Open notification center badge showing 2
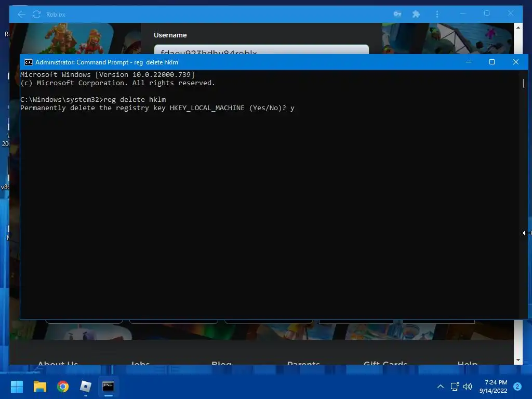Image resolution: width=532 pixels, height=399 pixels. point(517,387)
